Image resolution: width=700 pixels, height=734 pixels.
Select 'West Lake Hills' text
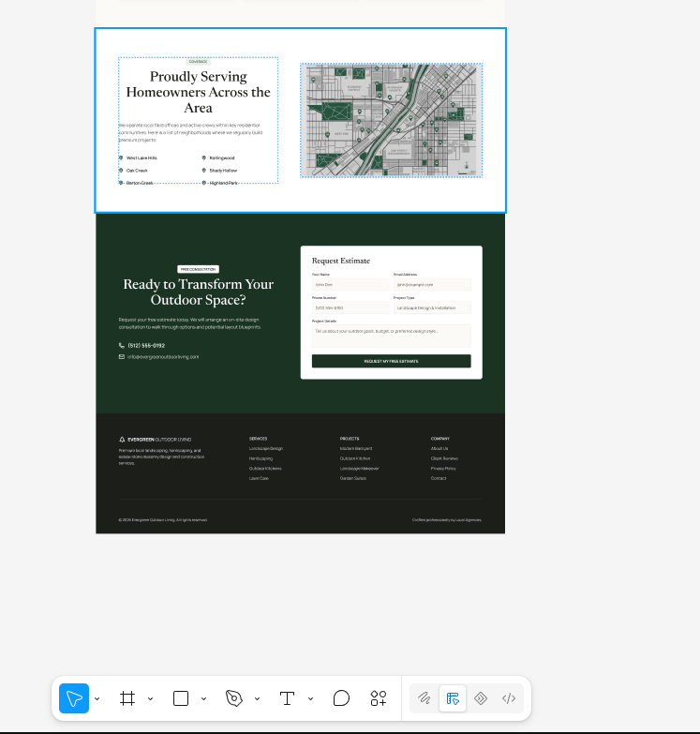tap(141, 157)
